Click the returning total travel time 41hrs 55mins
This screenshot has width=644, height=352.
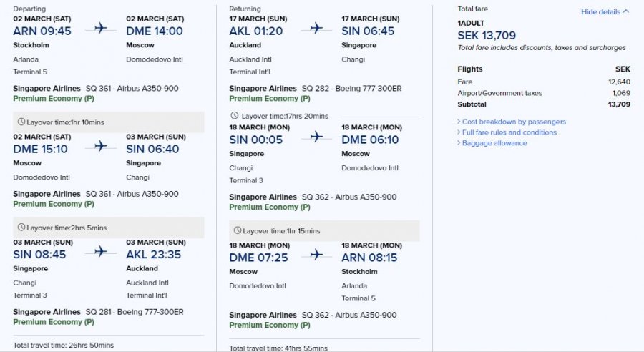tap(278, 348)
